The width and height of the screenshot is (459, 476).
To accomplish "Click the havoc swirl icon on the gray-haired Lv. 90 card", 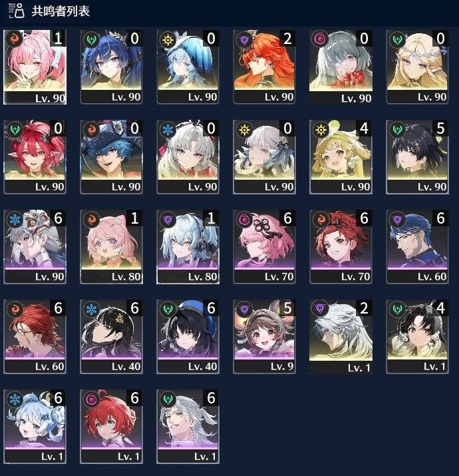I will point(320,39).
